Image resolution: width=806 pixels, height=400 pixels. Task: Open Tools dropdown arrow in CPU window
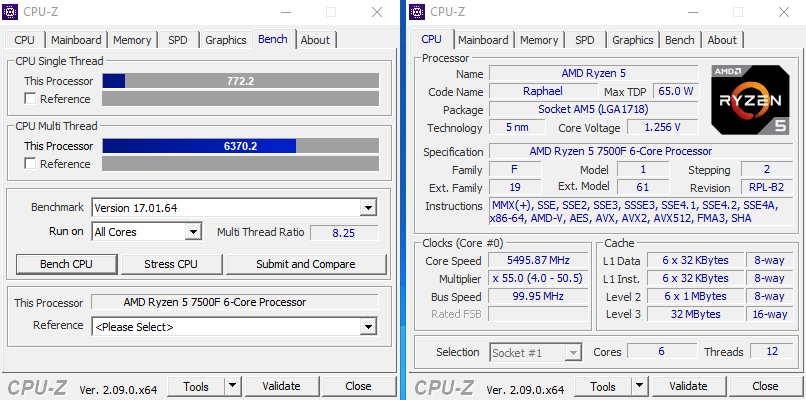tap(639, 386)
